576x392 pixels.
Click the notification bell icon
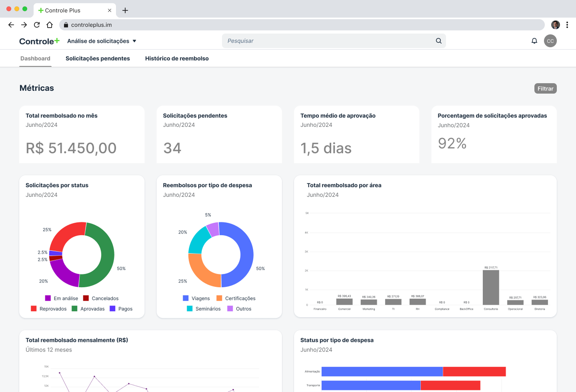tap(534, 41)
